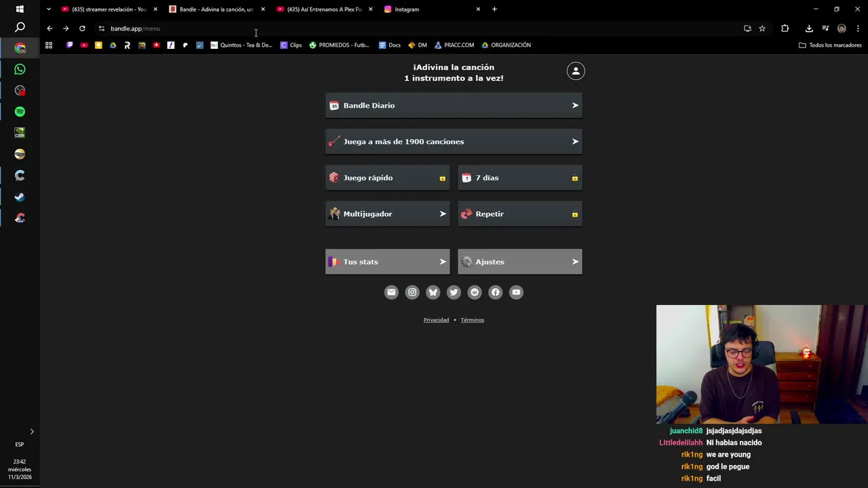Open the browser profile avatar

pyautogui.click(x=842, y=28)
